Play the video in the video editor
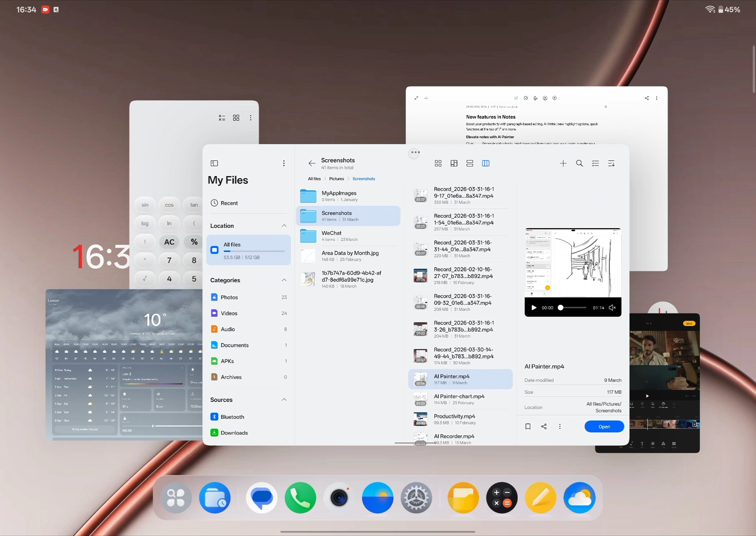The height and width of the screenshot is (536, 756). pos(647,396)
